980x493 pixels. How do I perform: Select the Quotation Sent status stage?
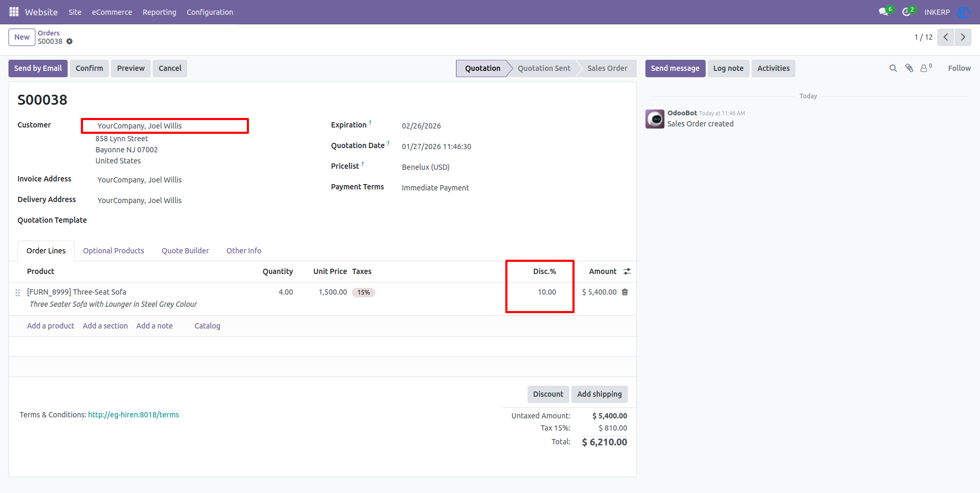pos(544,68)
